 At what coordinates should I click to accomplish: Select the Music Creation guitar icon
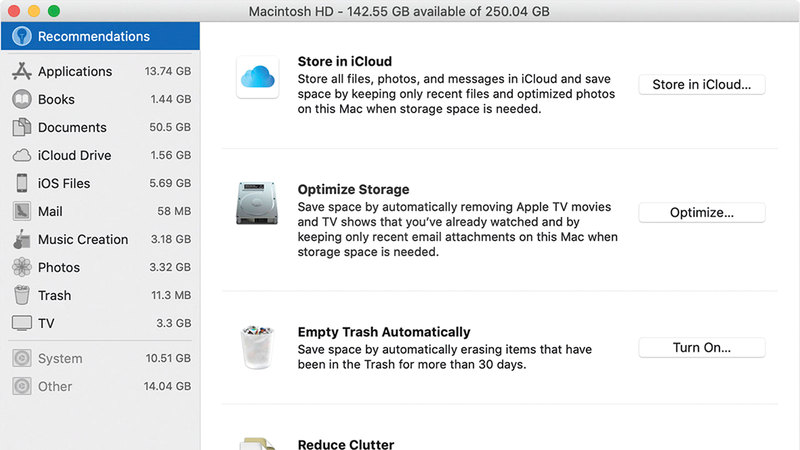[x=21, y=240]
